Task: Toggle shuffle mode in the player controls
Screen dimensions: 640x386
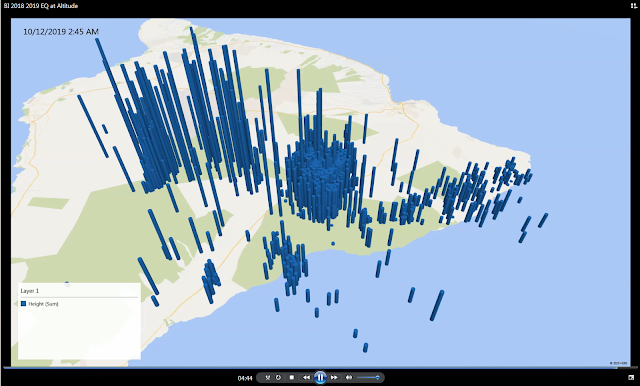Action: pyautogui.click(x=268, y=377)
